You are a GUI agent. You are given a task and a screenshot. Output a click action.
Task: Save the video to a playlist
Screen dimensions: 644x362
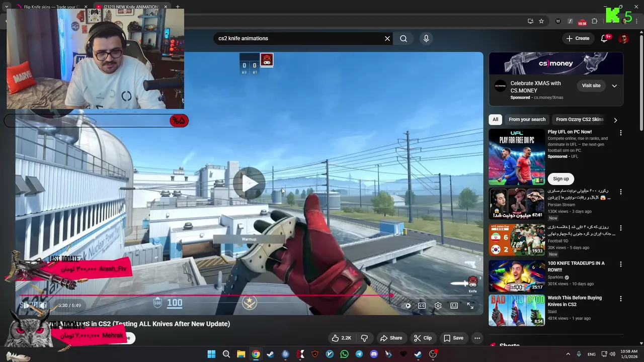pos(453,338)
